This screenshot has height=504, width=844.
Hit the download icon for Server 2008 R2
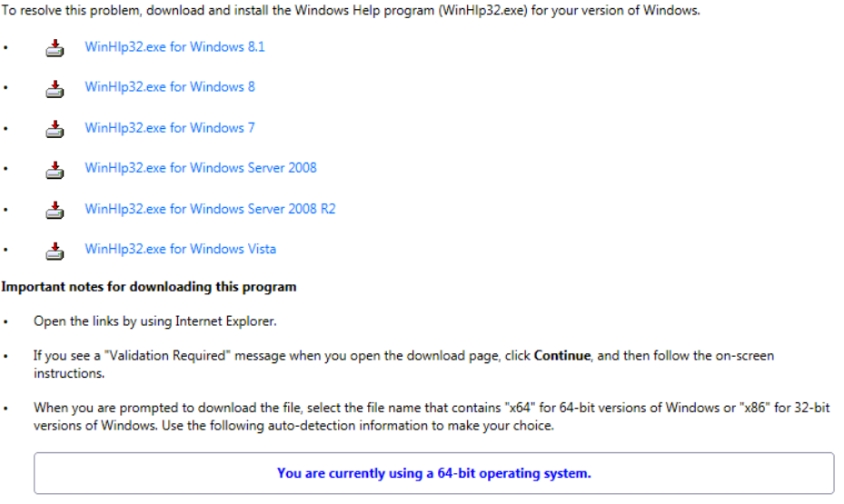55,210
